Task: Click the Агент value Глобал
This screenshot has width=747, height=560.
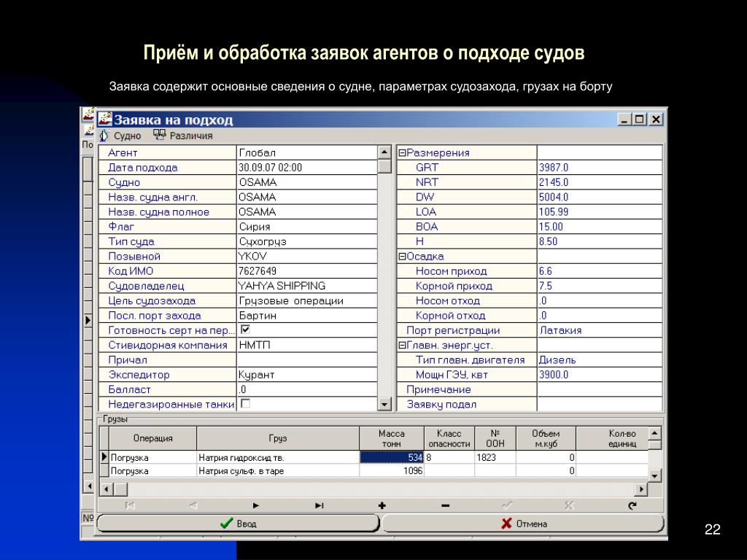Action: click(x=307, y=153)
